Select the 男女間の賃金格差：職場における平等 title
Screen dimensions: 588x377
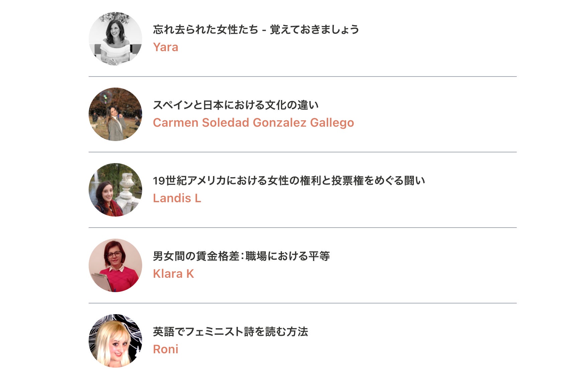click(x=241, y=256)
